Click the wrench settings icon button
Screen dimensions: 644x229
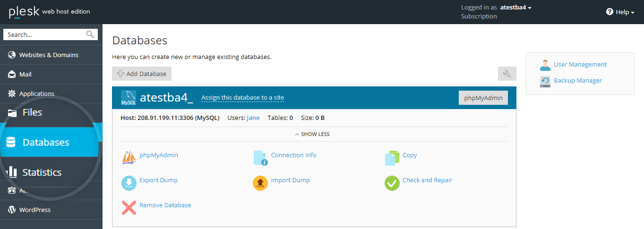(x=507, y=74)
